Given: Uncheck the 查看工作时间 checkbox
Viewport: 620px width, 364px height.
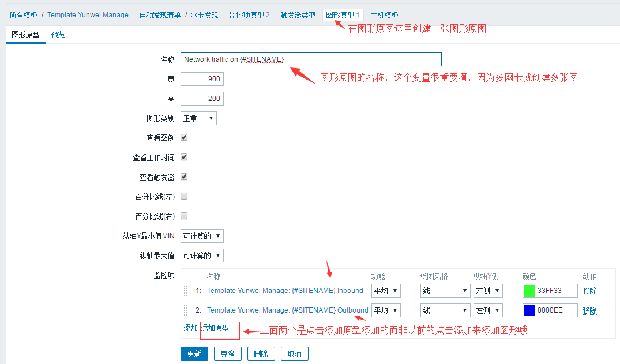Looking at the screenshot, I should pyautogui.click(x=184, y=157).
